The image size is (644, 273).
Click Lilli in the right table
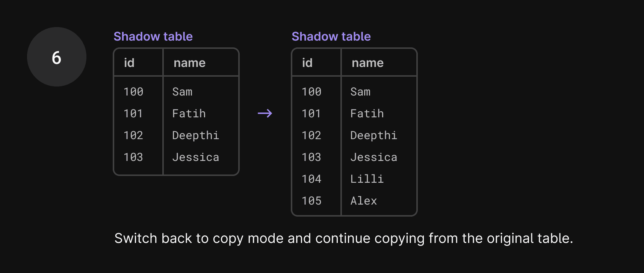pos(367,179)
